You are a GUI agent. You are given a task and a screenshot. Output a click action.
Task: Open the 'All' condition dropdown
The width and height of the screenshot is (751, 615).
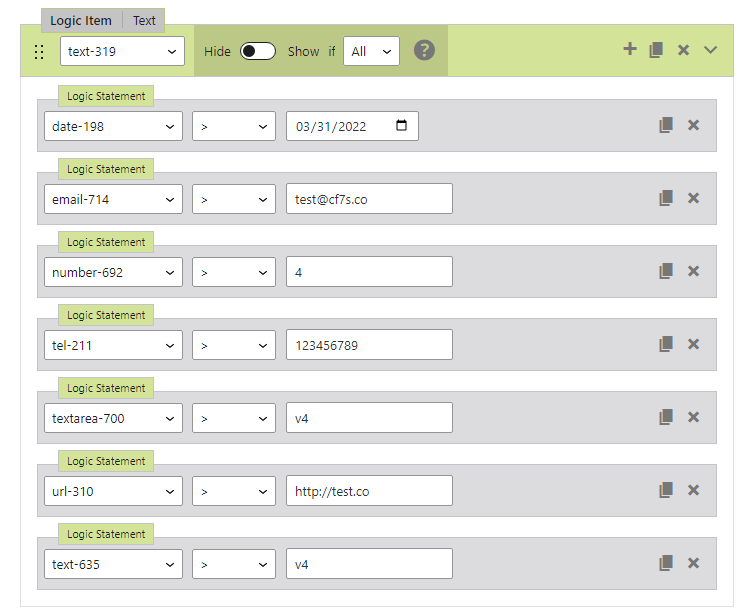(x=371, y=51)
